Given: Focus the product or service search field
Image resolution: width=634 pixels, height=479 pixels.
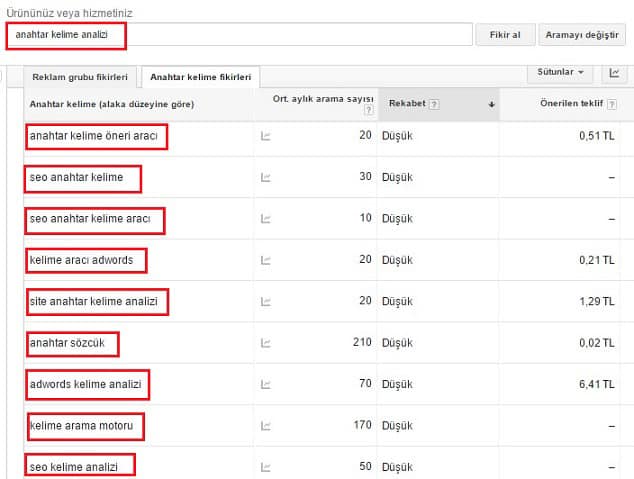Looking at the screenshot, I should click(239, 35).
